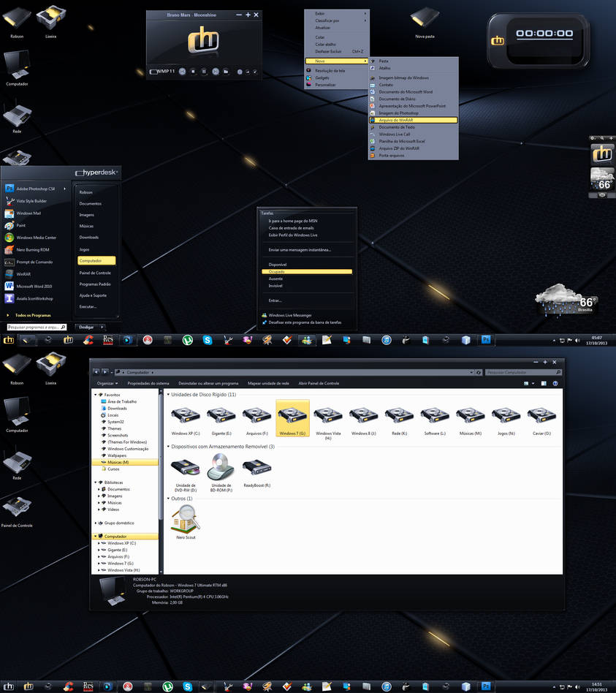
Task: Select the Windows Vista (H:) drive icon
Action: [x=328, y=421]
